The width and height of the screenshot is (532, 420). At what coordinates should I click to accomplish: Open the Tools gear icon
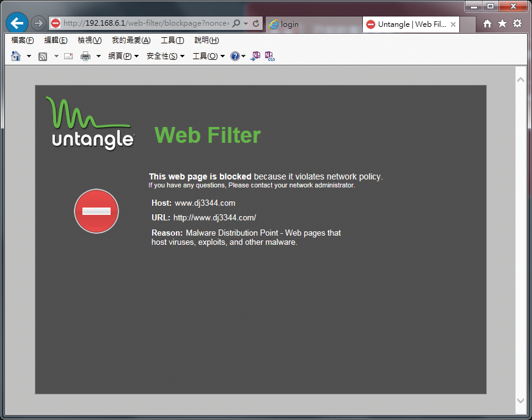point(517,23)
